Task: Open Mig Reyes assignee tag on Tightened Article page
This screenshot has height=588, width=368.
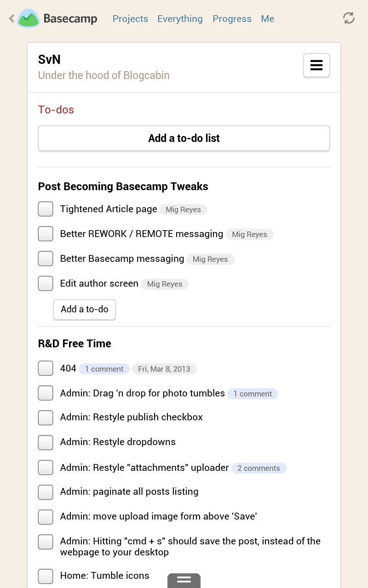Action: (x=183, y=209)
